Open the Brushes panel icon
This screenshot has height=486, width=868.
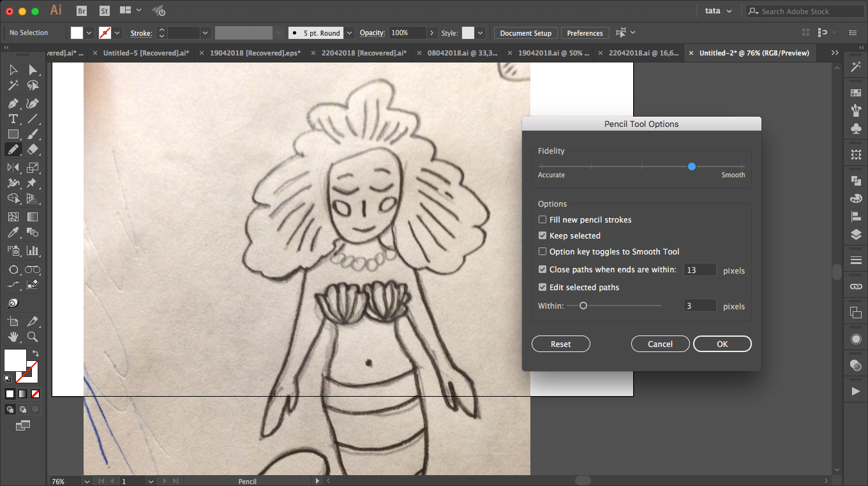[856, 110]
